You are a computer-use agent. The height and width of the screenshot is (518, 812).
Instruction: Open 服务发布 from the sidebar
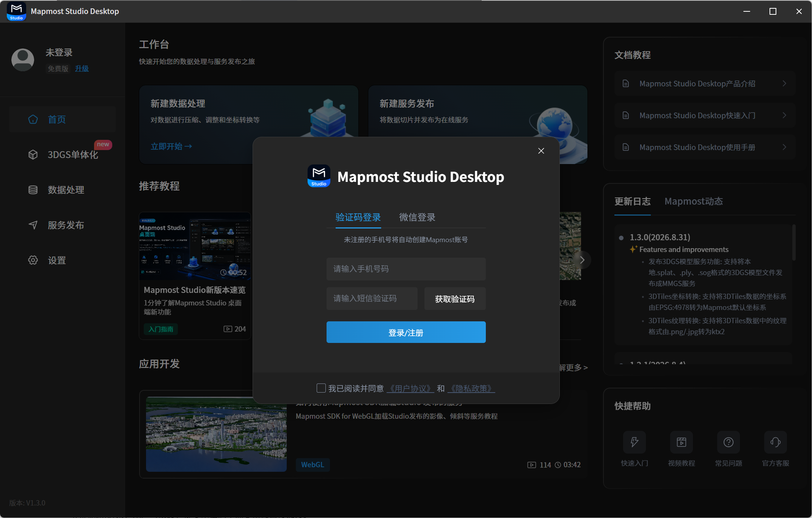pyautogui.click(x=63, y=225)
